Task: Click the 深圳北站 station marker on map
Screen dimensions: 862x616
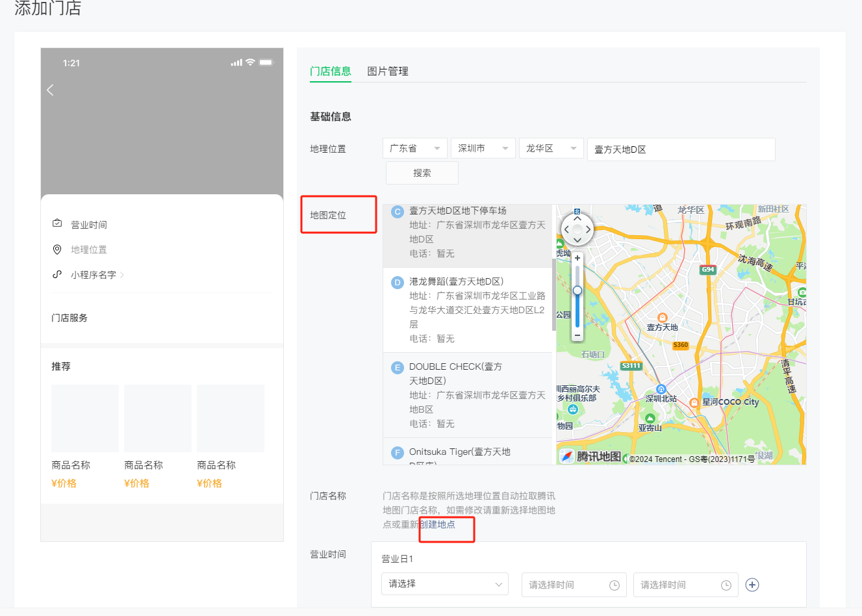Action: coord(661,389)
